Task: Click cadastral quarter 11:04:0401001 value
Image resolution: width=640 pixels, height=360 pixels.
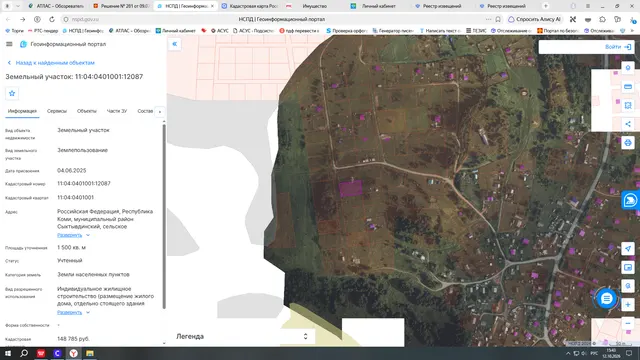Action: point(76,198)
